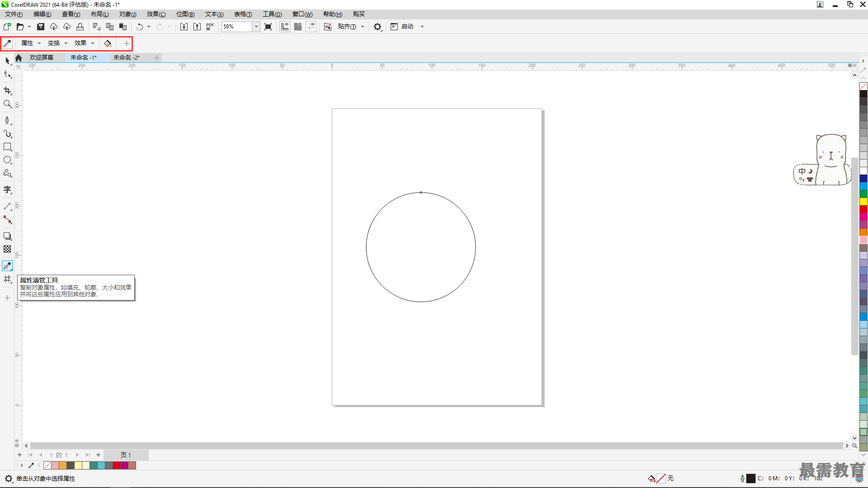The image size is (868, 488).
Task: Select the Polygon shapes tool
Action: 7,173
